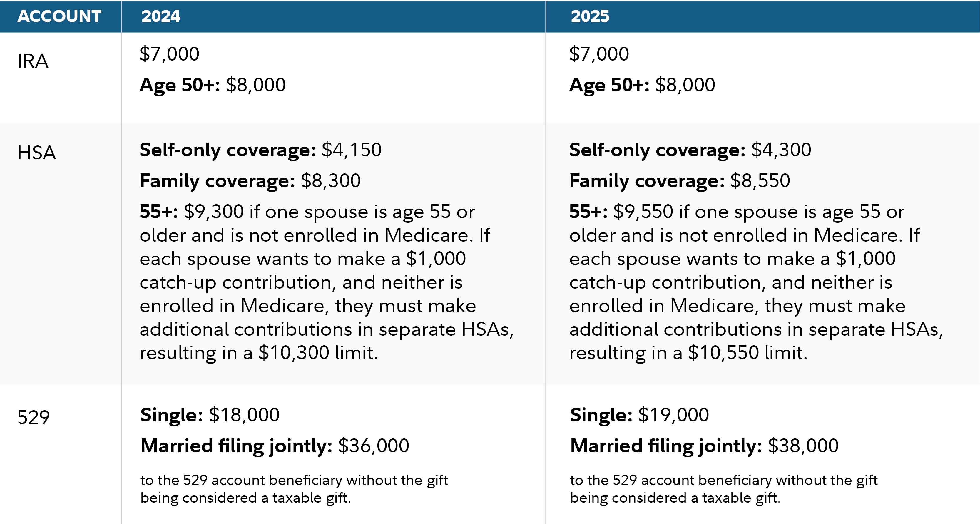The image size is (980, 524).
Task: Click the Single $18,000 entry
Action: [x=210, y=414]
